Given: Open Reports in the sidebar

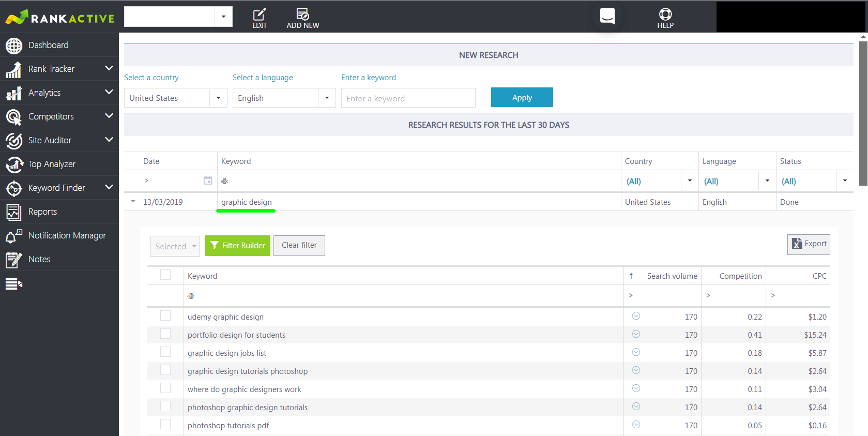Looking at the screenshot, I should coord(59,212).
